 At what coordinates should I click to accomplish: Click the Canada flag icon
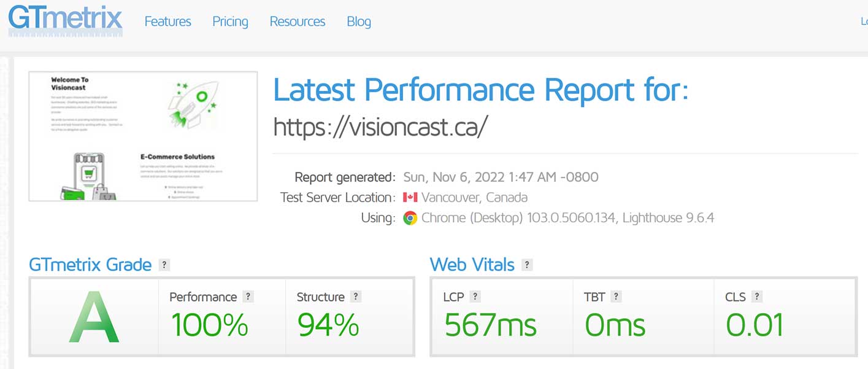(410, 198)
